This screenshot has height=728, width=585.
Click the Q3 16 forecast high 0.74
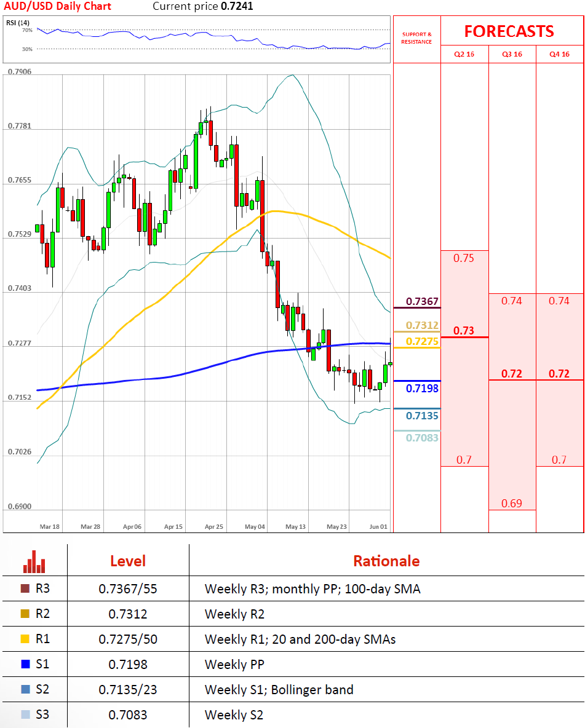point(512,301)
